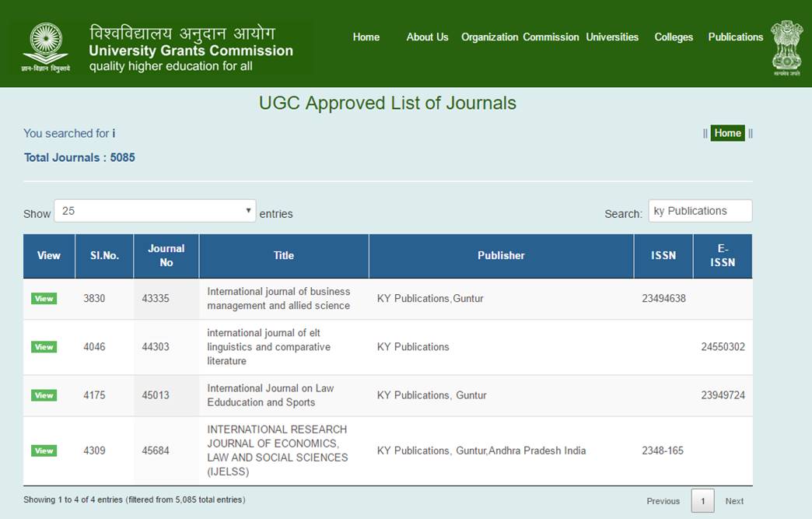Sort table by Title column
Screen dimensions: 812x519
coord(284,255)
